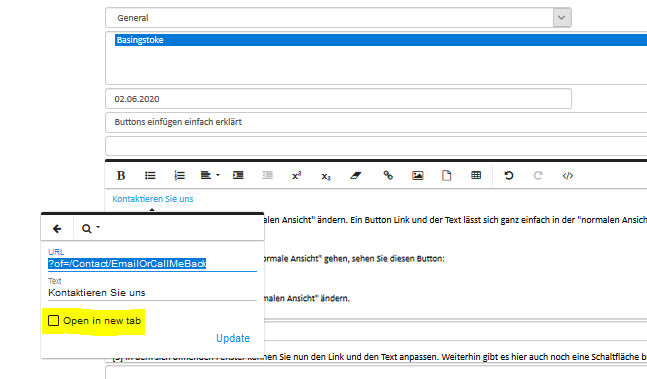Open the text alignment dropdown

click(x=210, y=176)
